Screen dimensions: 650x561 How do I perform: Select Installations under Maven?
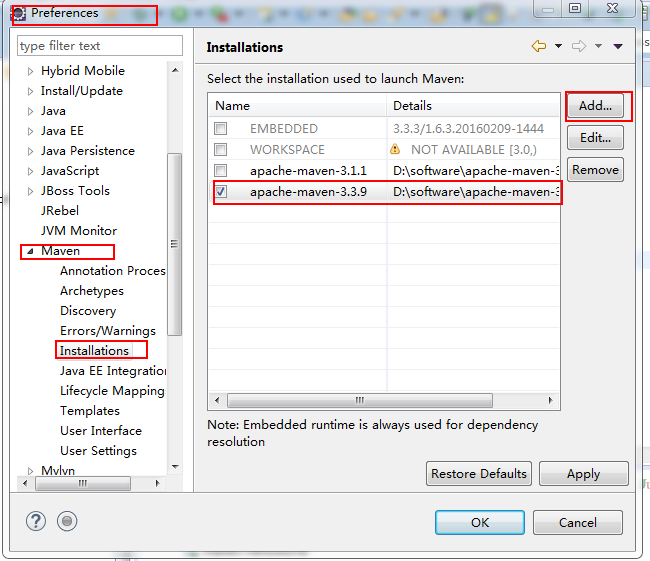point(94,350)
